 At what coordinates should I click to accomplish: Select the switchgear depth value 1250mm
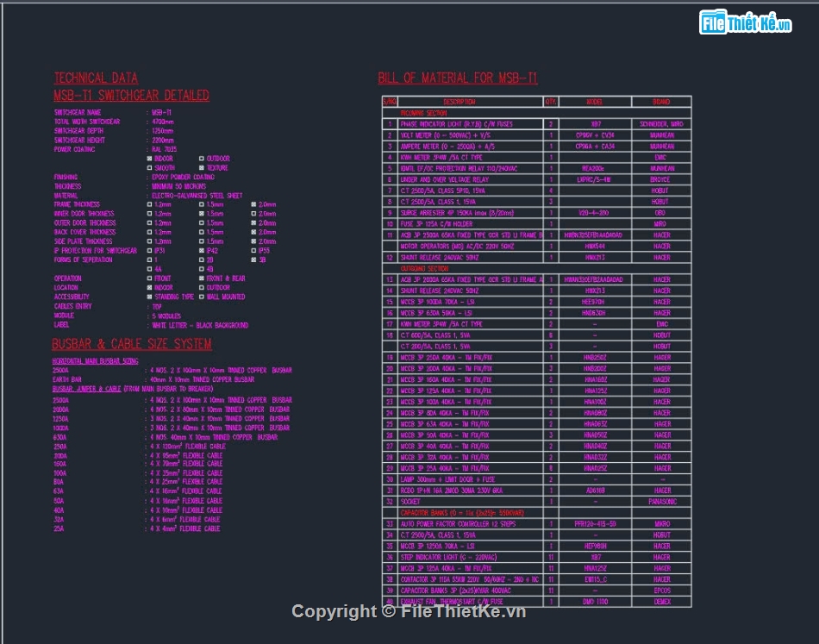[x=162, y=131]
